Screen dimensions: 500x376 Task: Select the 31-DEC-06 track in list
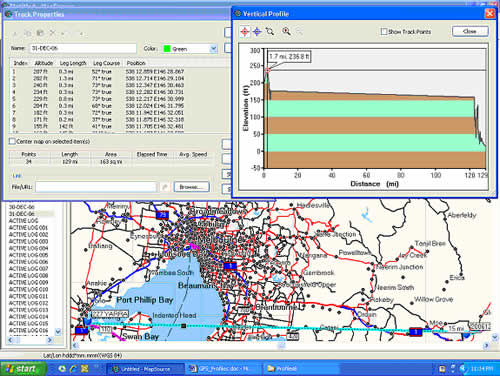[x=21, y=214]
